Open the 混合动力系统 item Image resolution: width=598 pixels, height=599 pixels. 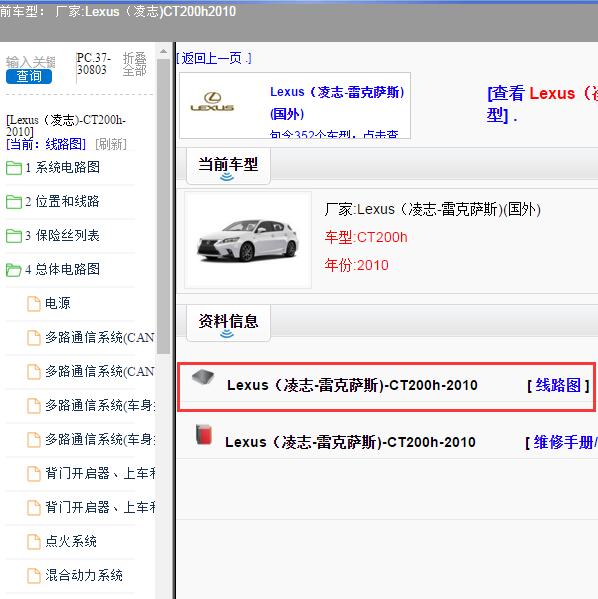pyautogui.click(x=84, y=575)
